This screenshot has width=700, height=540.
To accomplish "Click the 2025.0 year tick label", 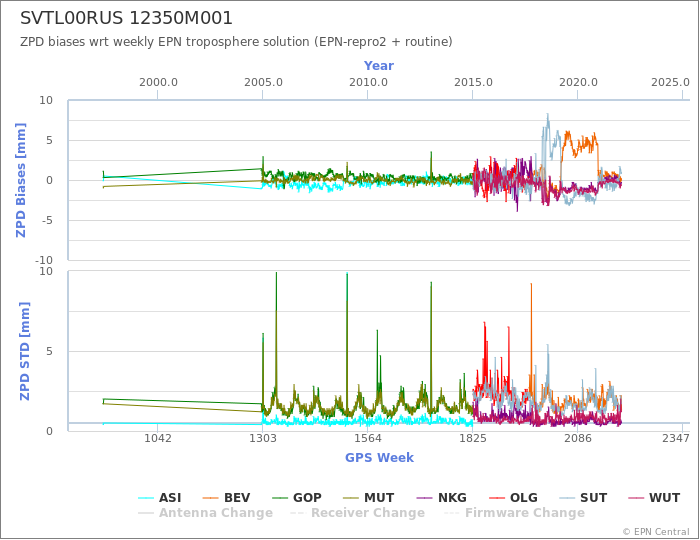I will click(x=670, y=83).
